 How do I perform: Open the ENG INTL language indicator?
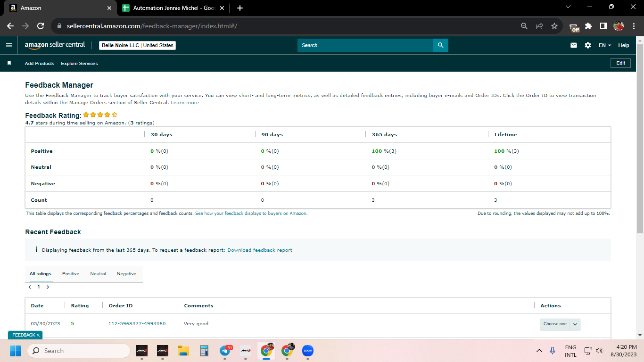click(570, 351)
